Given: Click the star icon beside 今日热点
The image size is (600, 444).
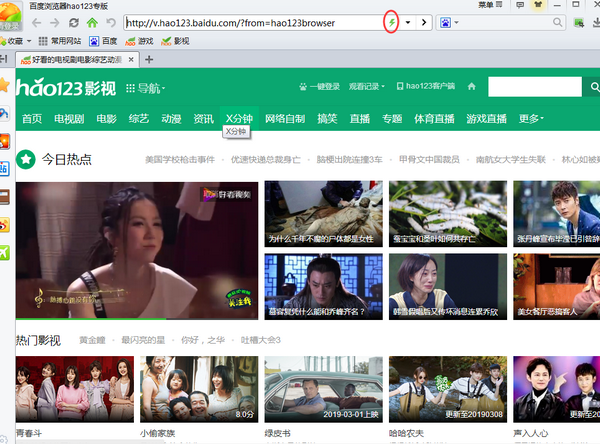Looking at the screenshot, I should coord(25,159).
